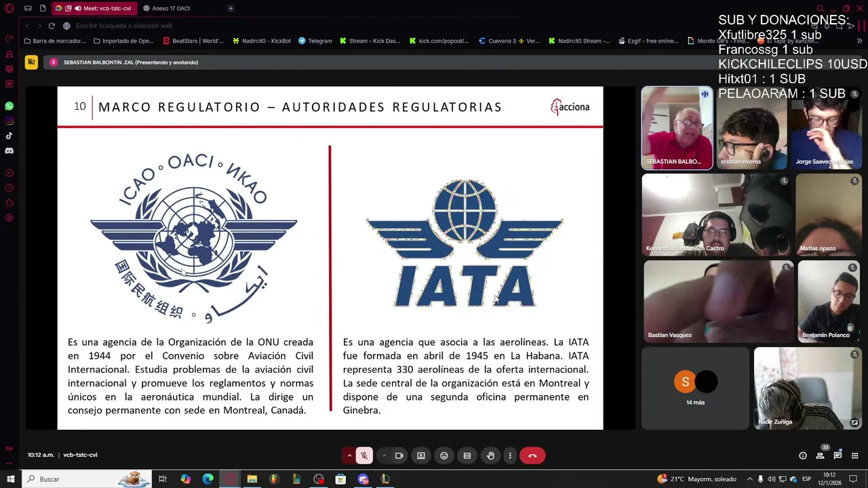The height and width of the screenshot is (488, 868).
Task: Open the BeatStars bookmark
Action: tap(193, 41)
